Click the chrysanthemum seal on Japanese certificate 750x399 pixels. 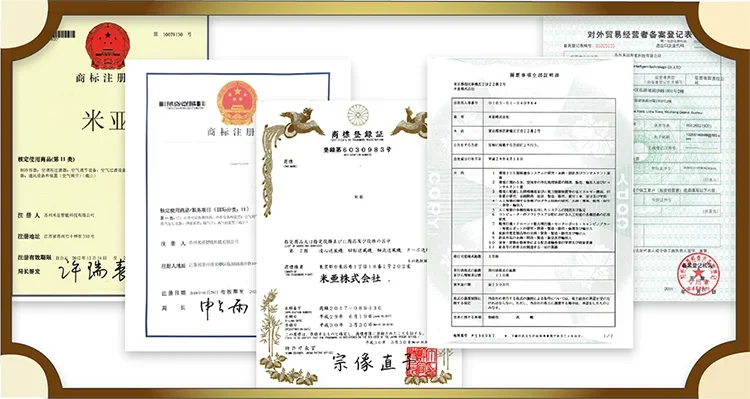coord(357,115)
